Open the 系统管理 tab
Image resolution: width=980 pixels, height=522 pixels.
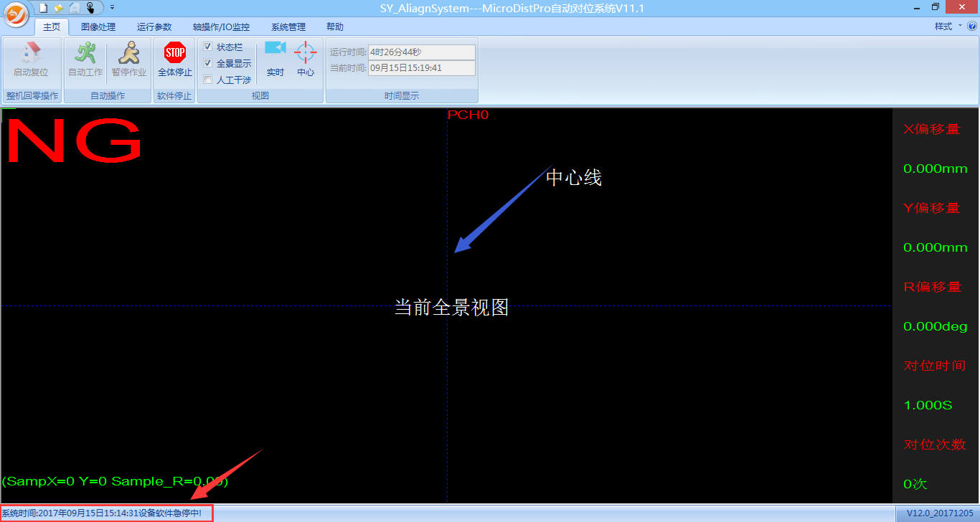288,27
